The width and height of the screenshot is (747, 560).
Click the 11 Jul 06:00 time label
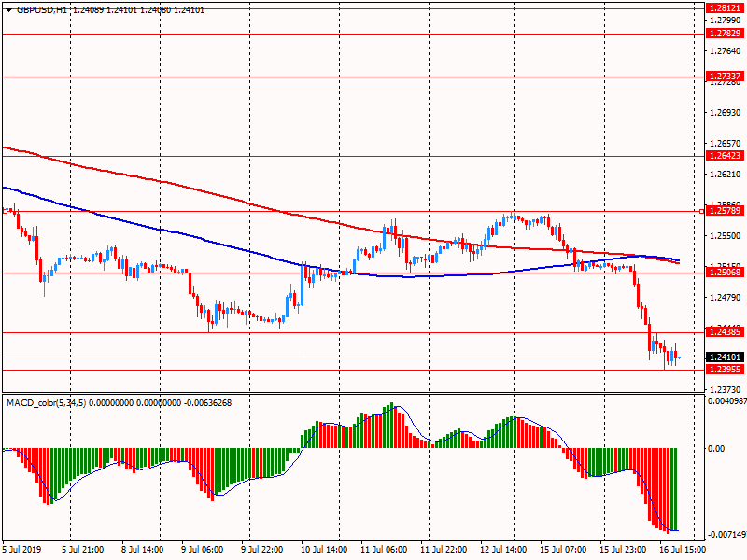coord(384,550)
